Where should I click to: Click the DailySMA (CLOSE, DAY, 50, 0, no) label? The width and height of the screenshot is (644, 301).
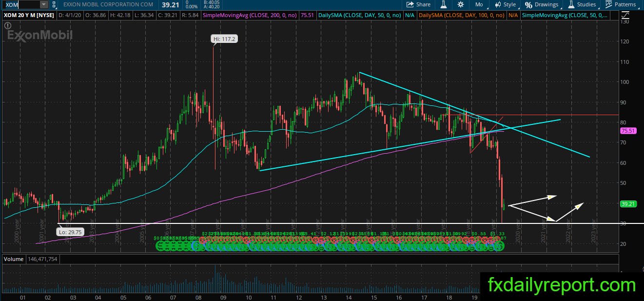[360, 16]
